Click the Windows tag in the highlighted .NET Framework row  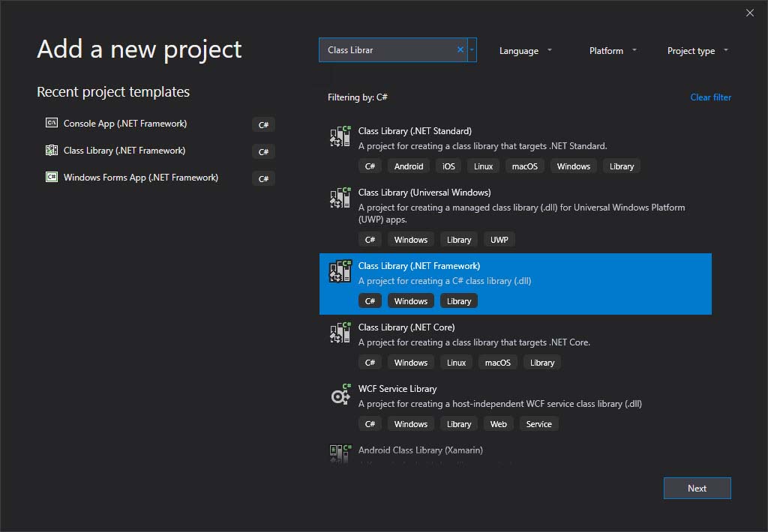click(410, 301)
